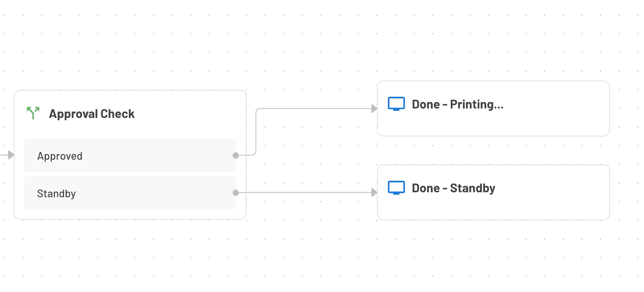
Task: Click the output connector dot of Standby branch
Action: pyautogui.click(x=236, y=193)
